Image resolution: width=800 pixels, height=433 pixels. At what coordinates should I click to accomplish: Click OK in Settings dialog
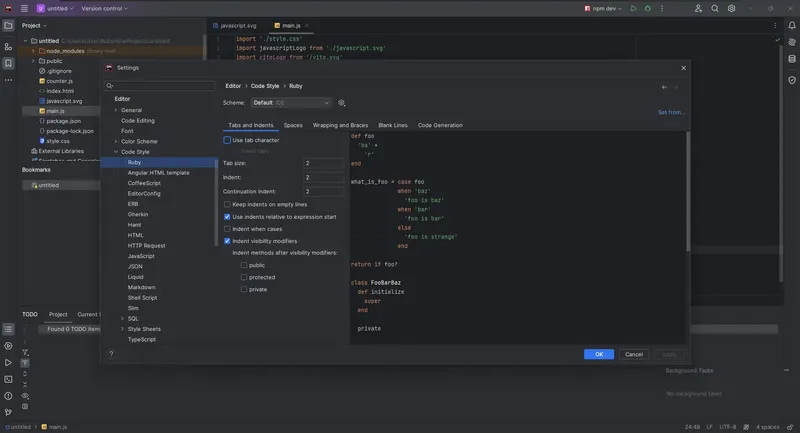pos(598,354)
